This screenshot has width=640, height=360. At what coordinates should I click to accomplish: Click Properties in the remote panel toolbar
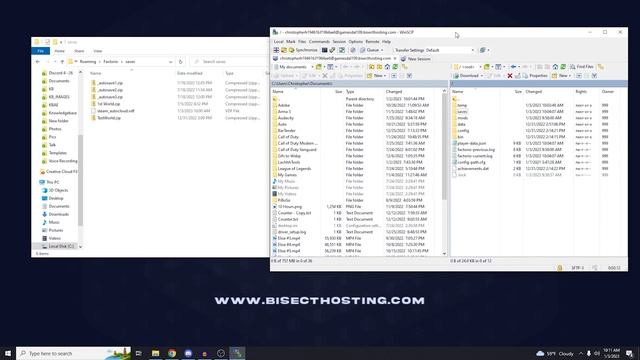(x=535, y=76)
